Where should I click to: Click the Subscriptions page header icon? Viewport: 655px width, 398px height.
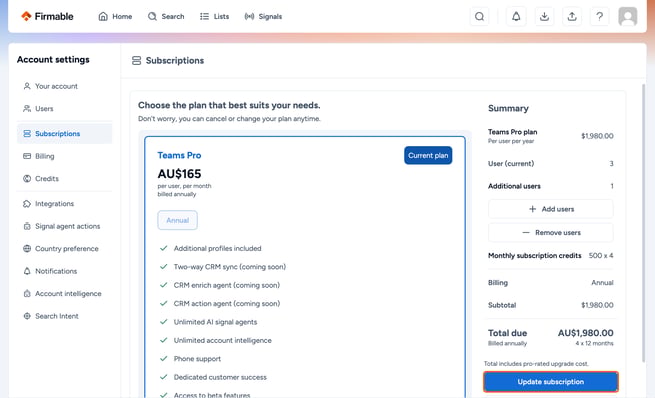coord(137,61)
